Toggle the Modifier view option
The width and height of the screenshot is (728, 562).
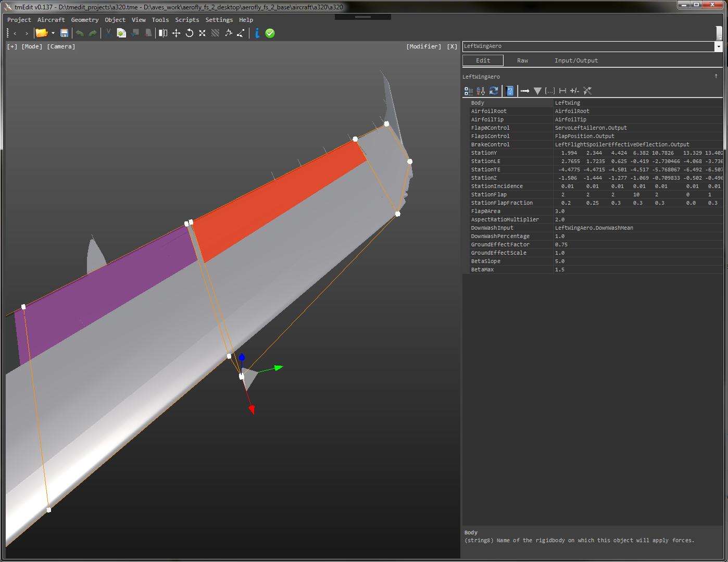point(423,46)
